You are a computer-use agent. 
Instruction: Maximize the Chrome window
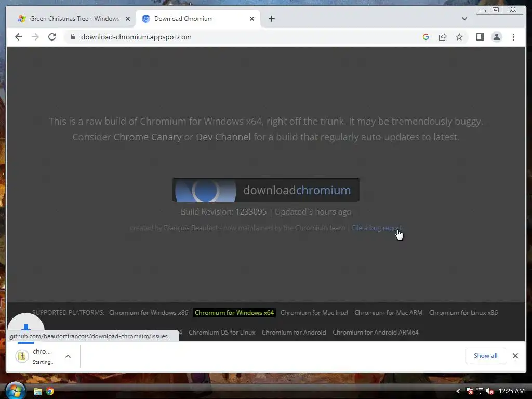pos(496,10)
